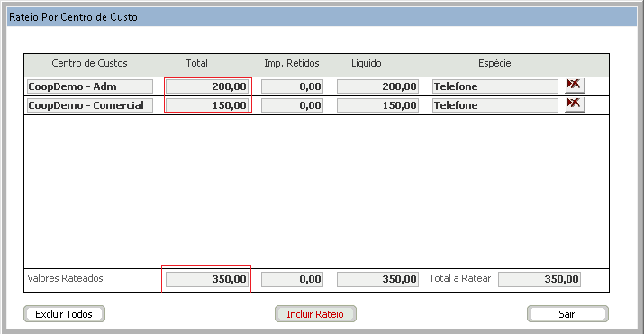Image resolution: width=644 pixels, height=334 pixels.
Task: Click the Centro de Custos column header
Action: pyautogui.click(x=89, y=63)
